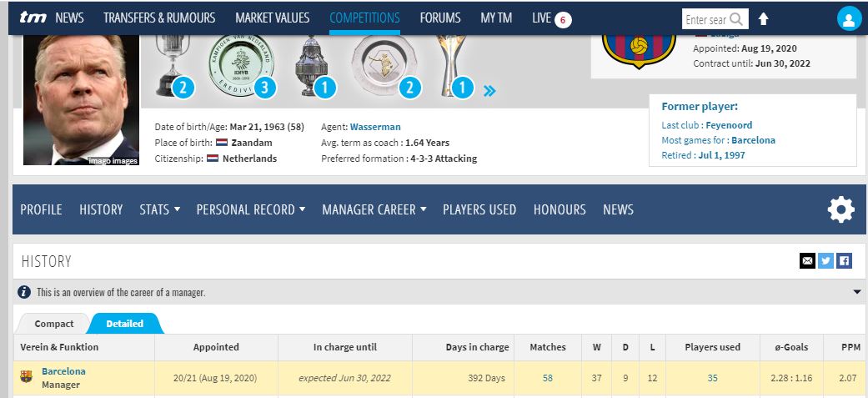Share history on Twitter icon
The height and width of the screenshot is (398, 868).
[x=825, y=260]
